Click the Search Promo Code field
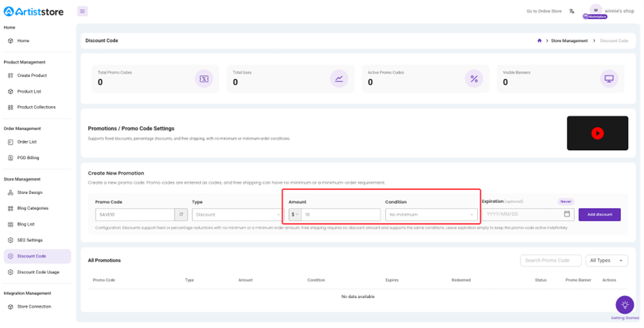This screenshot has height=328, width=644. [x=551, y=260]
